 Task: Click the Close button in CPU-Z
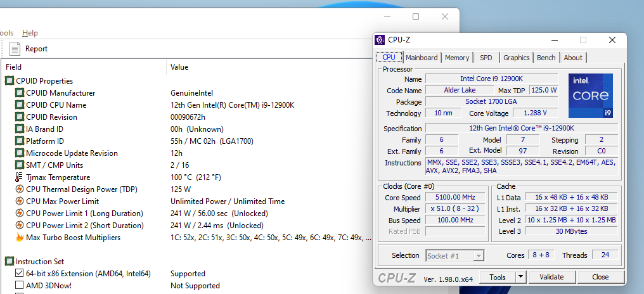tap(600, 277)
